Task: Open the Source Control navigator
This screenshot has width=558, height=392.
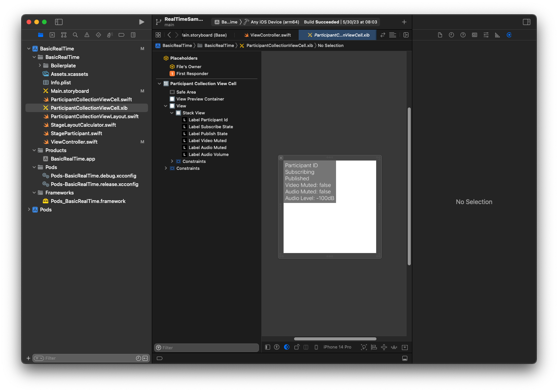Action: click(x=52, y=35)
